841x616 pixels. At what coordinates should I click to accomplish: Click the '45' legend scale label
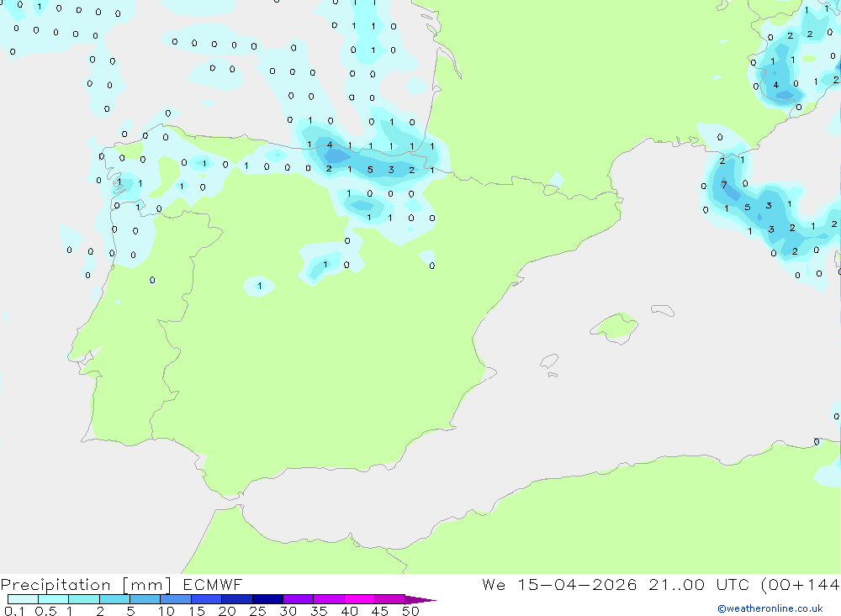pyautogui.click(x=380, y=611)
